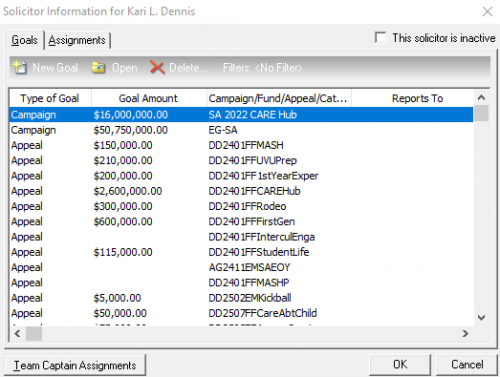Click the red Delete X icon
The image size is (500, 377).
pos(157,68)
